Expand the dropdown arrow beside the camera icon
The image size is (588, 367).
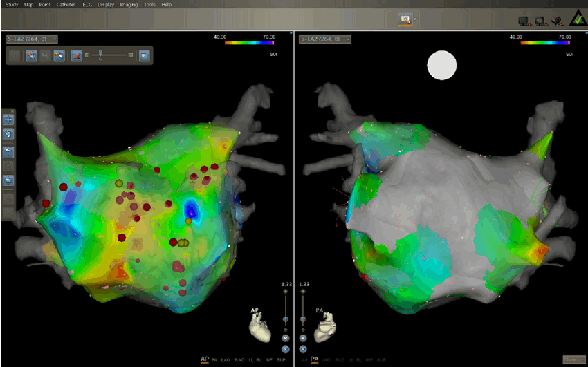coord(414,19)
